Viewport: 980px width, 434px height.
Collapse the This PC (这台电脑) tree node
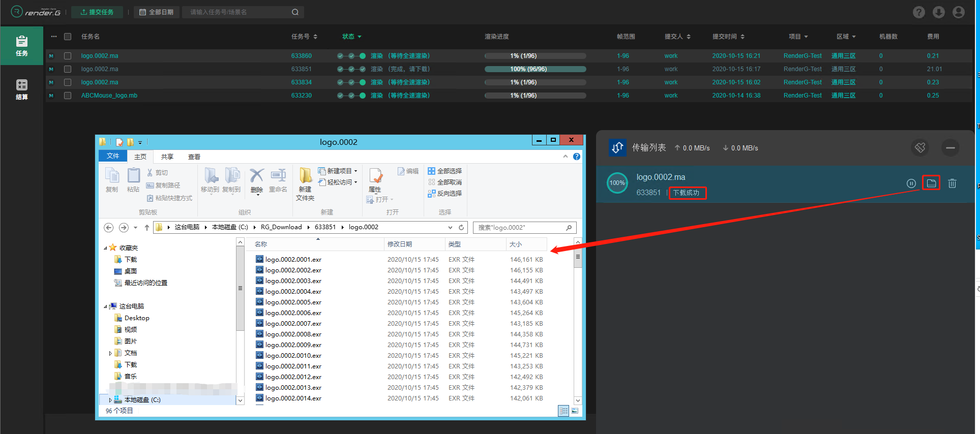coord(105,306)
